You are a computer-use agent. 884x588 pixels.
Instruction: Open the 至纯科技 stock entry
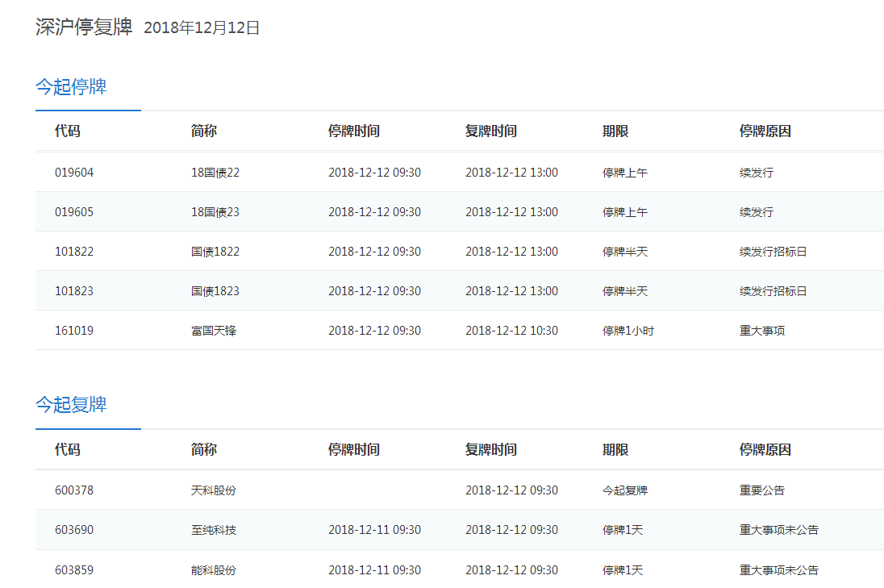coord(213,530)
